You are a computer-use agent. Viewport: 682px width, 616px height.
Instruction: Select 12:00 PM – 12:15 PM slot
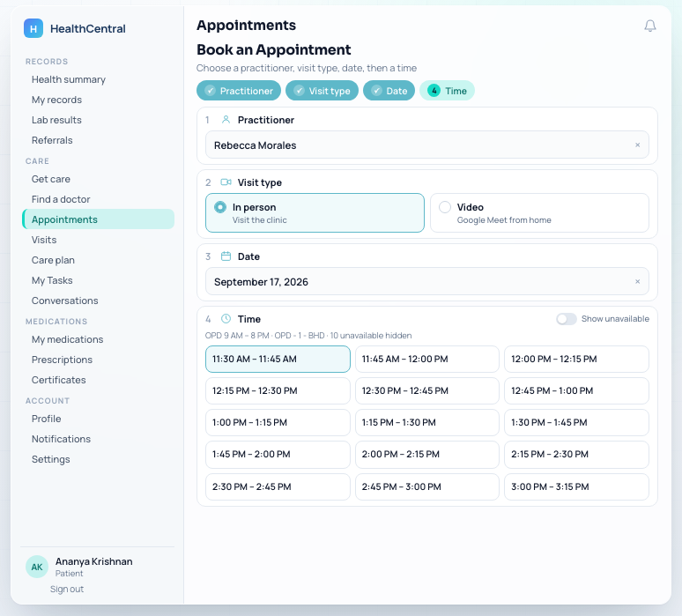pyautogui.click(x=576, y=359)
